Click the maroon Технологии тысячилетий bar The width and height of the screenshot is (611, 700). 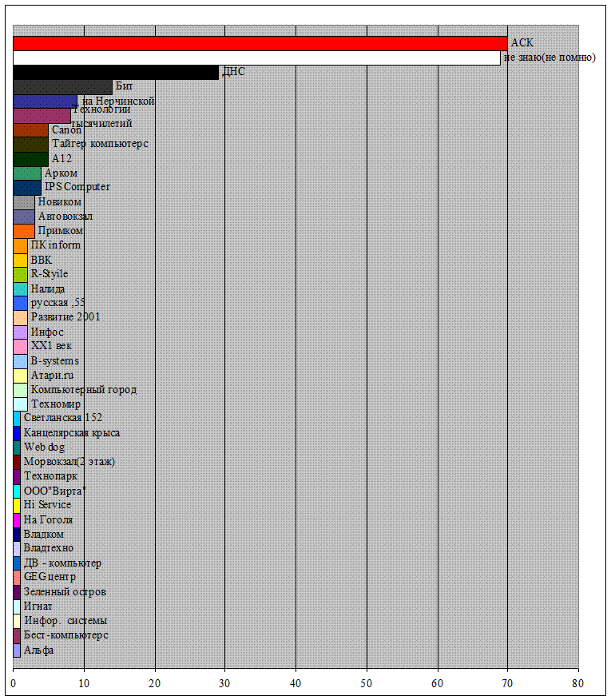pos(42,116)
